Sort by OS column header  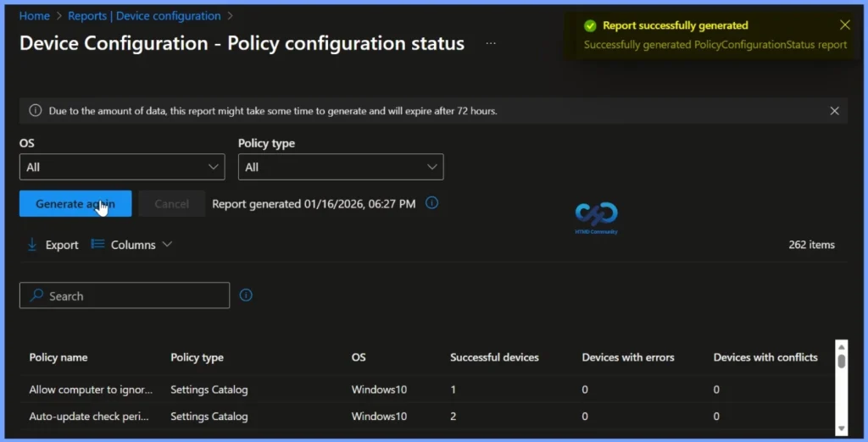(x=359, y=357)
